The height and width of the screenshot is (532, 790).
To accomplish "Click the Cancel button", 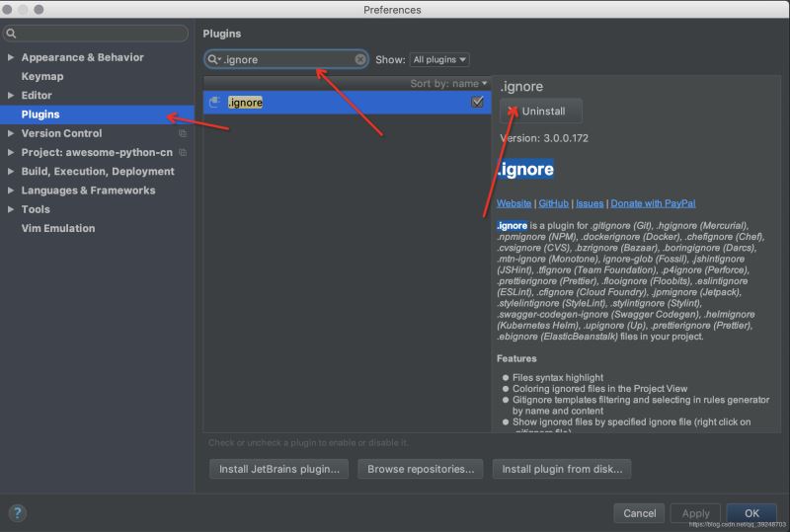I will pos(639,513).
